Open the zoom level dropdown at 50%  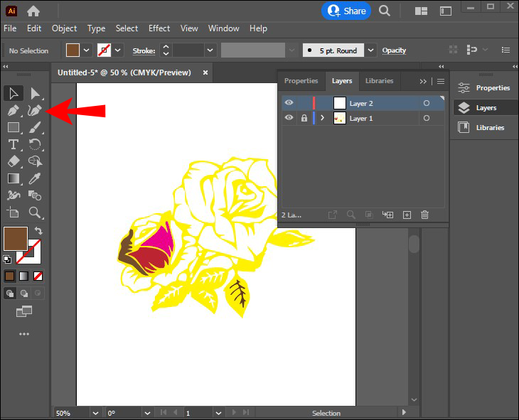pyautogui.click(x=94, y=413)
